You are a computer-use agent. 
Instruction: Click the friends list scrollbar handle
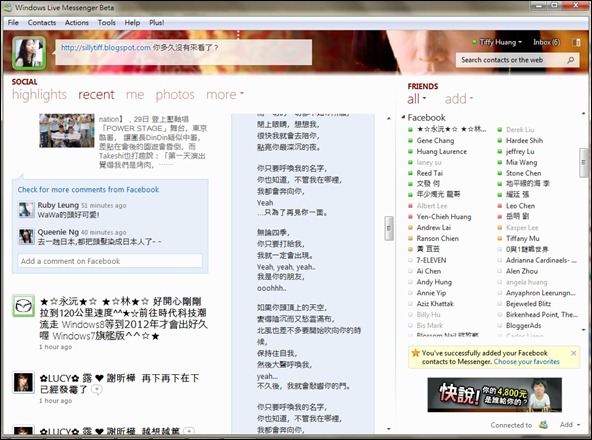pyautogui.click(x=584, y=162)
